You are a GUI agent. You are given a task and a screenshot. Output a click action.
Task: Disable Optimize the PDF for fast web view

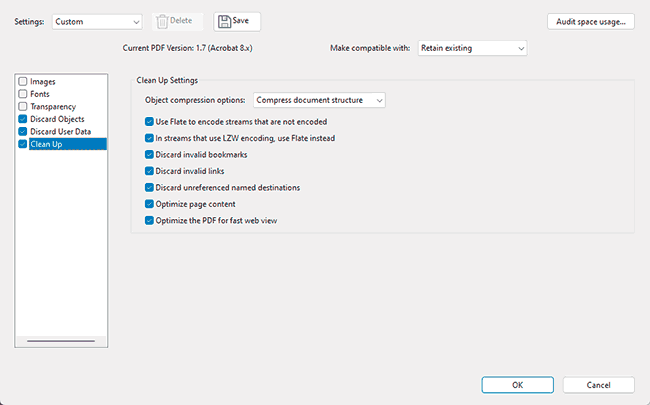click(x=149, y=221)
